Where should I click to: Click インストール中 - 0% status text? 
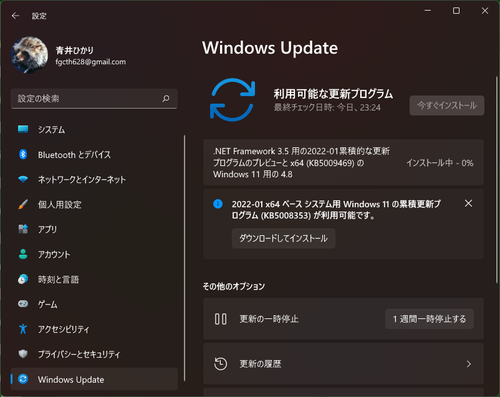point(440,163)
